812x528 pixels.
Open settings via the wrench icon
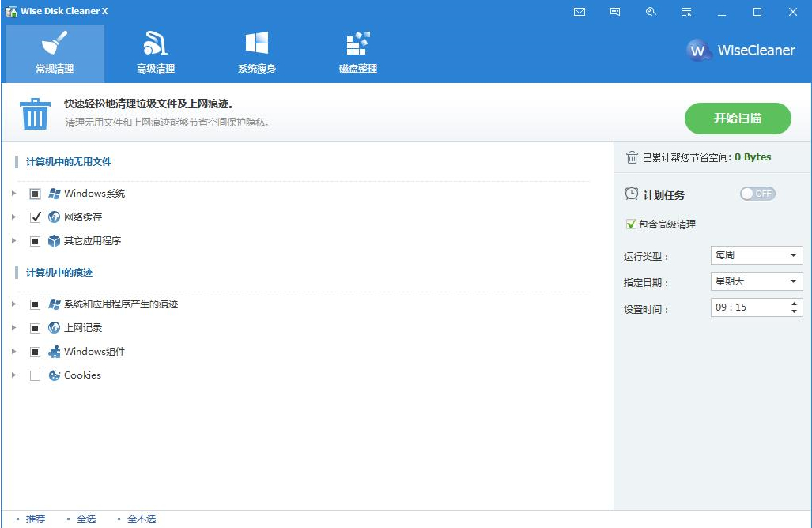[651, 12]
